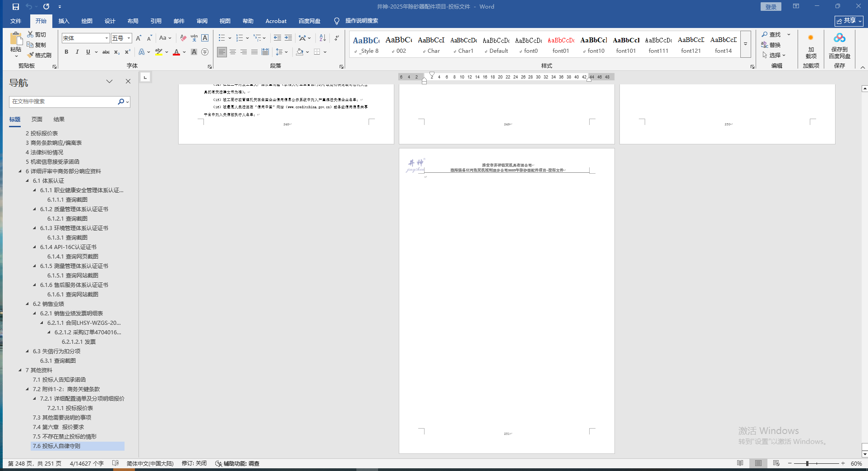Clear all formatting eraser icon
868x471 pixels.
[183, 38]
